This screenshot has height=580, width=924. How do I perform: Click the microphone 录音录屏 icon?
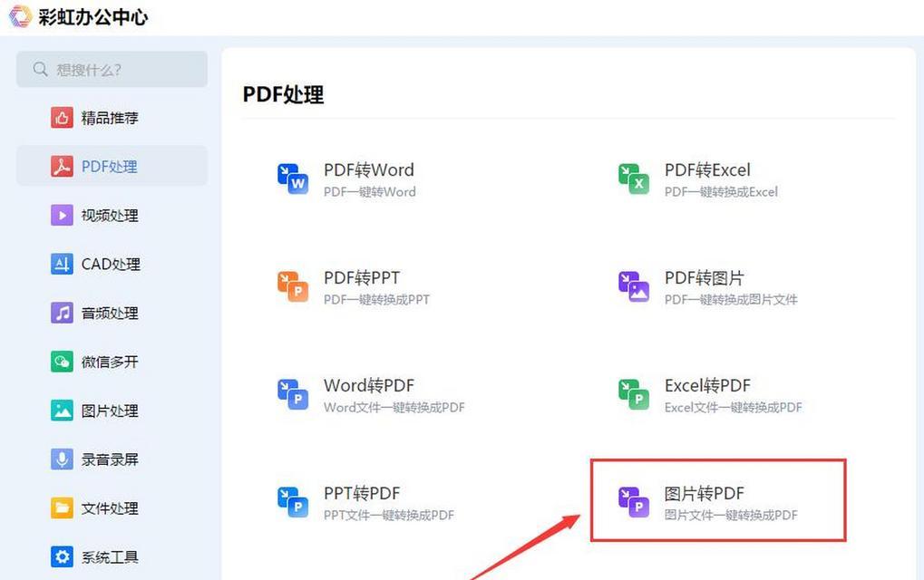pos(62,459)
